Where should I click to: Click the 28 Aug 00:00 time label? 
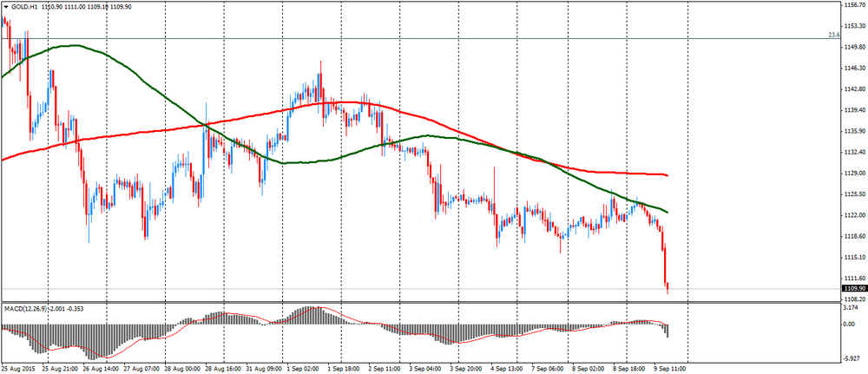point(183,367)
